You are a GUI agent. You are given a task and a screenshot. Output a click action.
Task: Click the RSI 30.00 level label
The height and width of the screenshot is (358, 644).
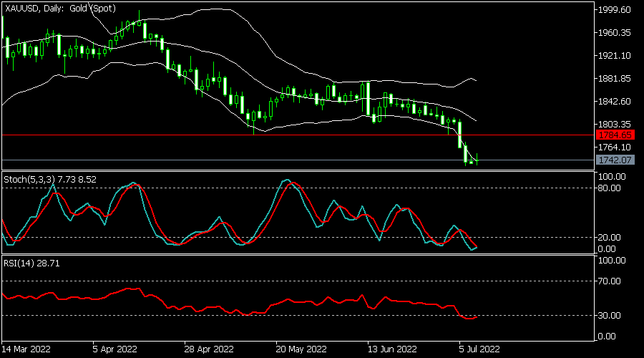[x=609, y=316]
